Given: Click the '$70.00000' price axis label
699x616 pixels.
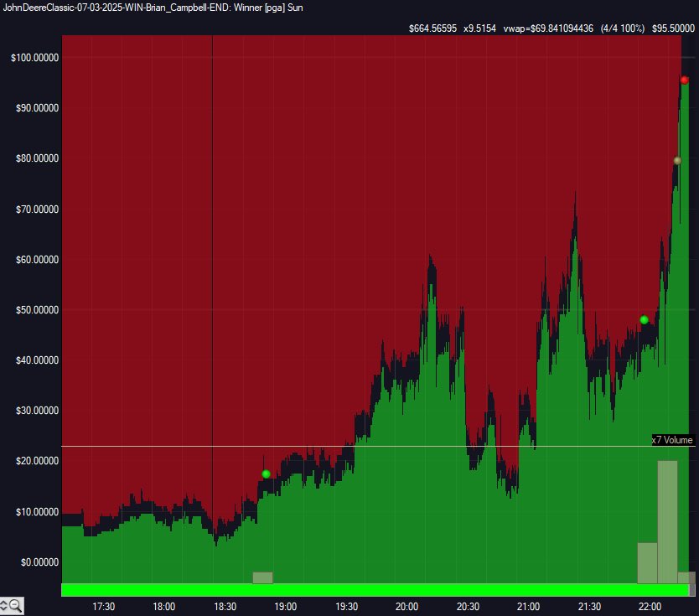Looking at the screenshot, I should [x=37, y=209].
